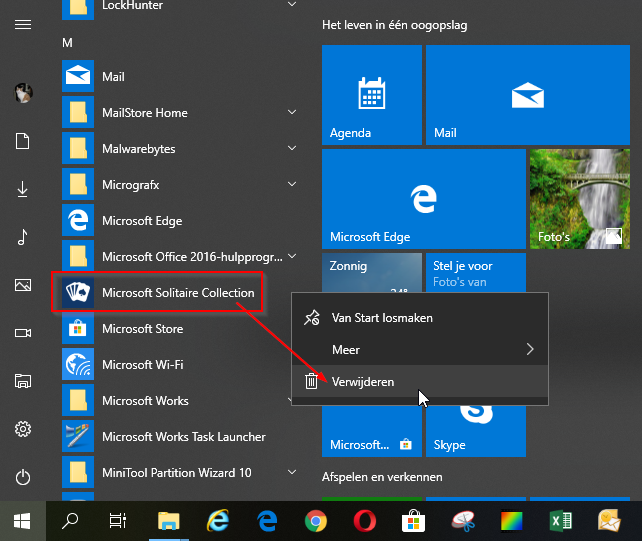Launch Opera browser from the taskbar
The height and width of the screenshot is (541, 642).
[x=363, y=521]
